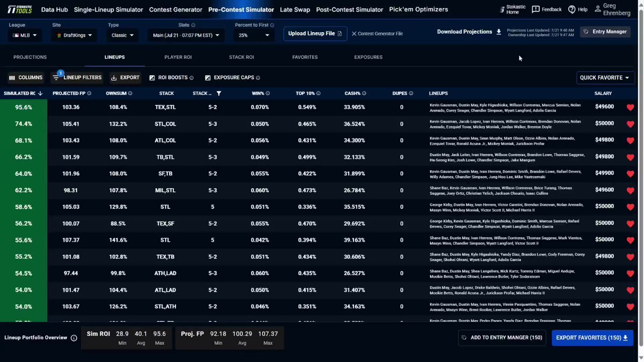Open the Data Hub menu
This screenshot has width=644, height=362.
[x=54, y=10]
